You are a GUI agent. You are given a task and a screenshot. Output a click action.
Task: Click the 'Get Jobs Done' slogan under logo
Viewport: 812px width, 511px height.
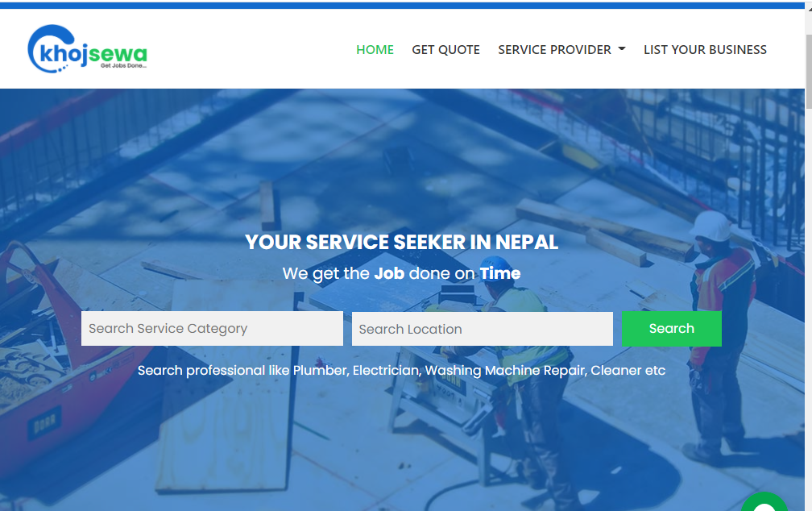pyautogui.click(x=123, y=66)
